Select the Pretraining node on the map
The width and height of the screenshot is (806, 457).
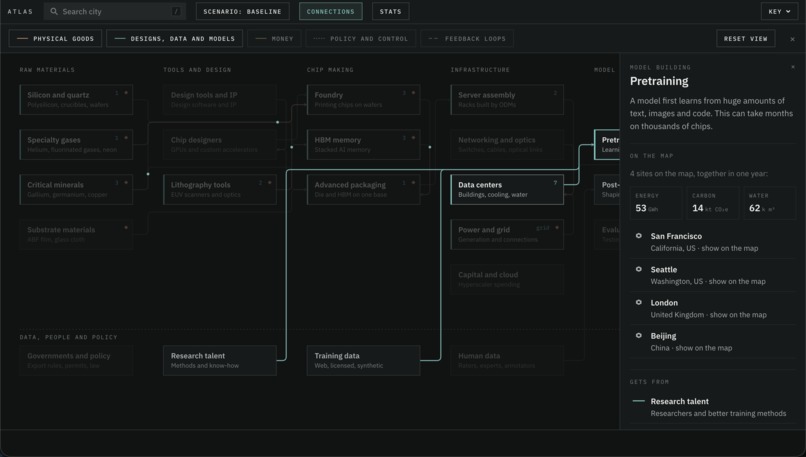click(x=607, y=144)
